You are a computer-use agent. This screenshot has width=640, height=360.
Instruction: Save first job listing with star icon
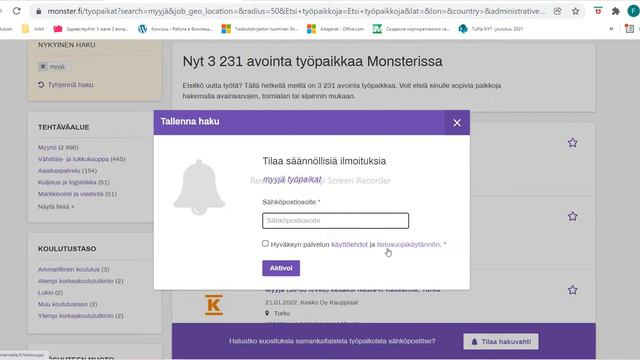point(572,142)
